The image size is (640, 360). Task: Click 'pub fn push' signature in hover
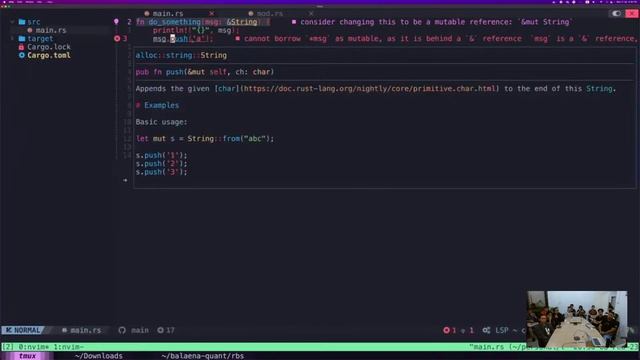point(204,72)
